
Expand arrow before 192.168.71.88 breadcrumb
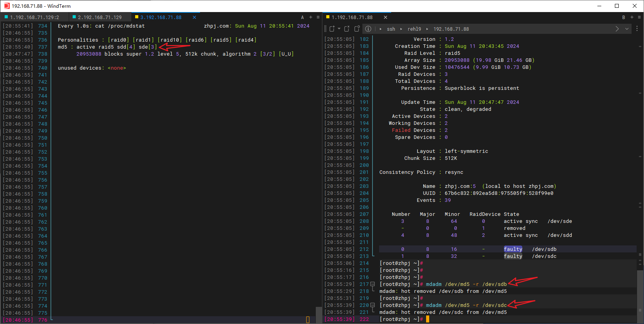(x=427, y=29)
